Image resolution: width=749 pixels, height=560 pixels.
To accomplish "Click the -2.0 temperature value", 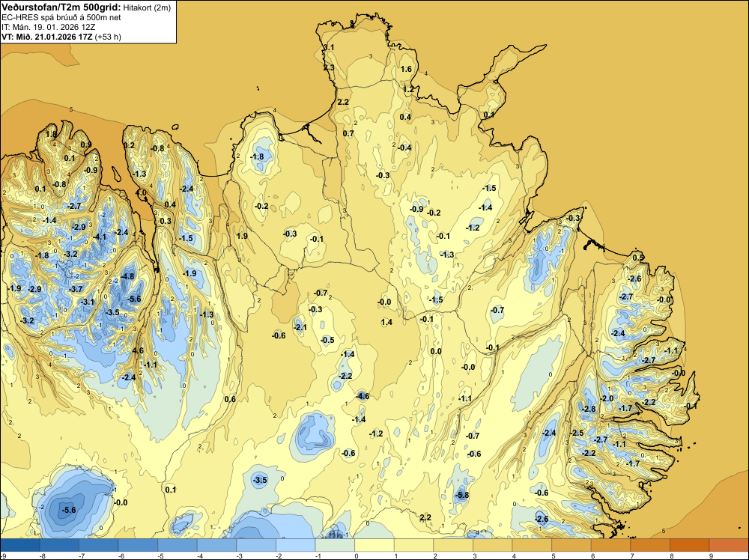I will tap(606, 398).
